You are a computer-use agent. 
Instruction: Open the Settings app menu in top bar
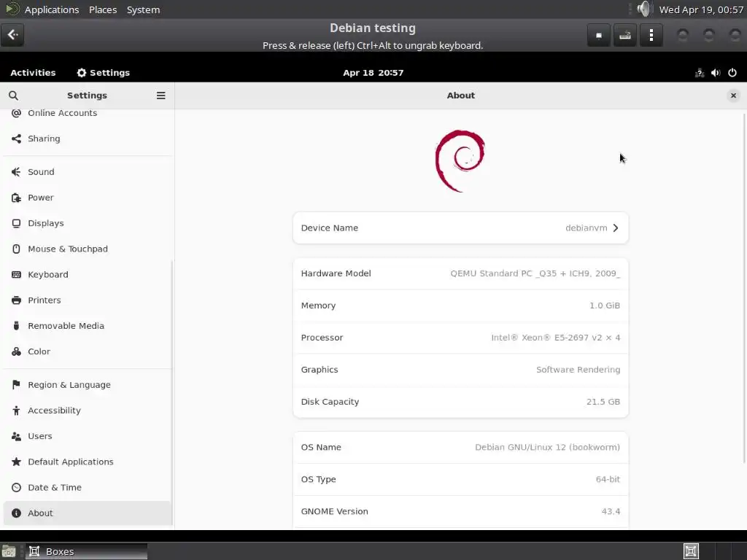point(104,73)
